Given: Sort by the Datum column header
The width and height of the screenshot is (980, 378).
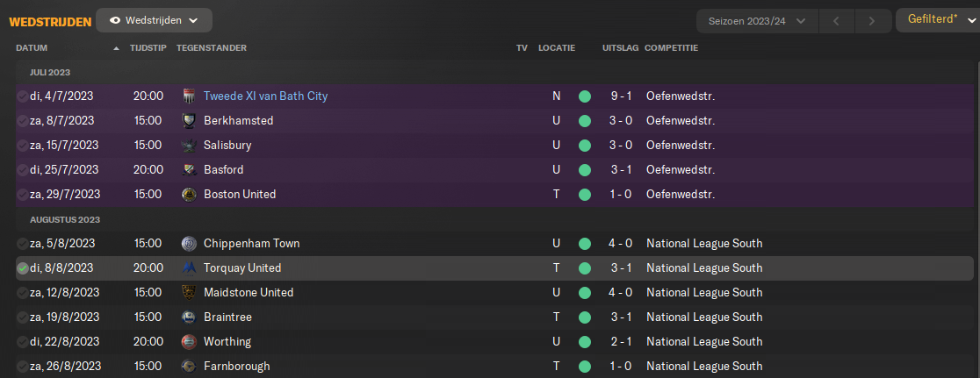Looking at the screenshot, I should pyautogui.click(x=32, y=48).
